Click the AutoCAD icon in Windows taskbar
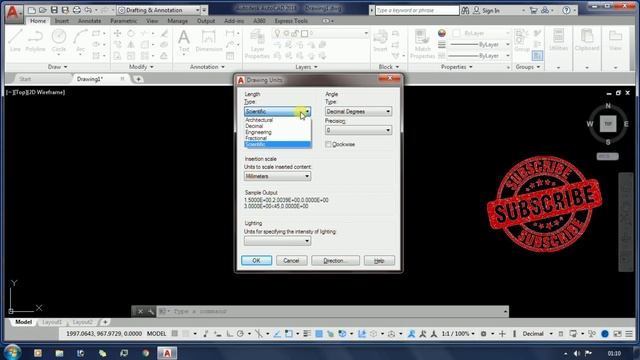Viewport: 640px width, 360px height. pyautogui.click(x=167, y=353)
